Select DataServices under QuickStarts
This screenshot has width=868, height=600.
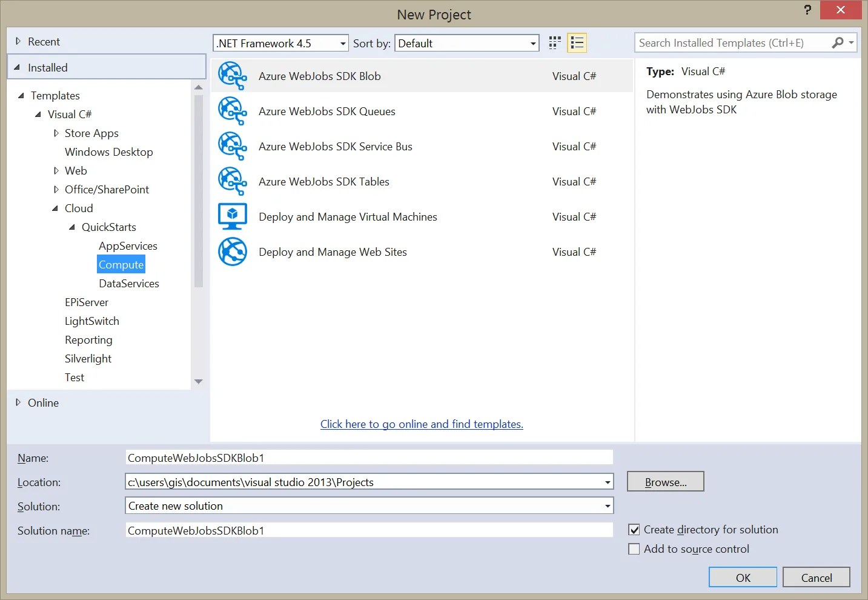pos(129,283)
